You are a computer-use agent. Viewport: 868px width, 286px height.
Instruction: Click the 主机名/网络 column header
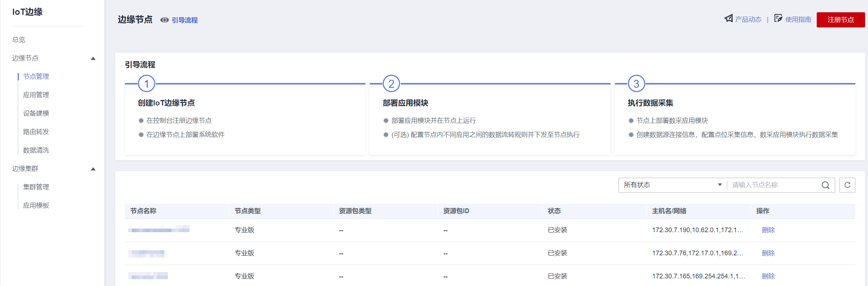(669, 211)
